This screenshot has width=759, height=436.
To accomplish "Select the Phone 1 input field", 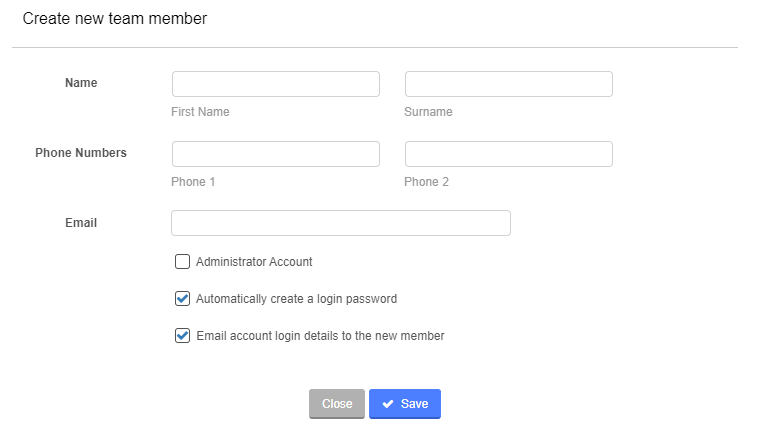I will click(x=276, y=154).
